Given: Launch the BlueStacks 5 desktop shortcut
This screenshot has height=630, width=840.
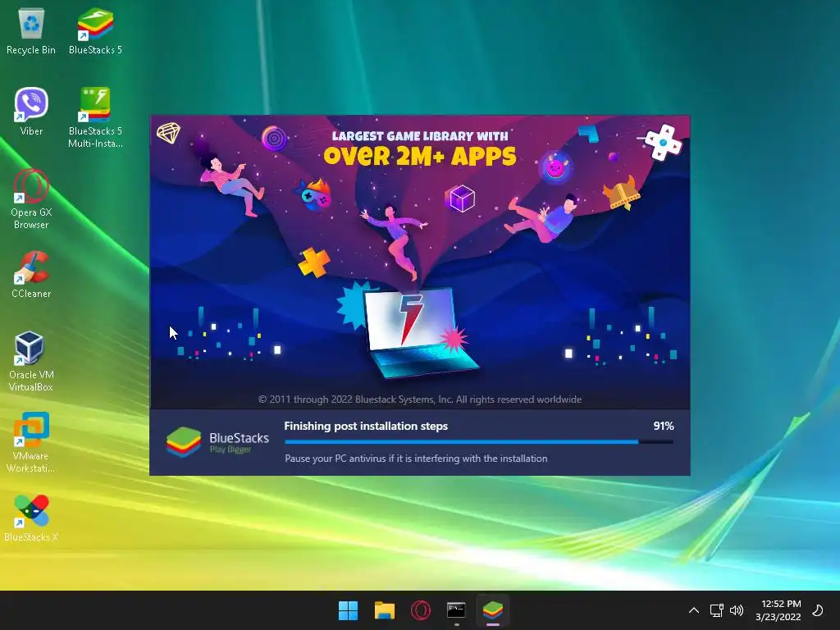Looking at the screenshot, I should (x=95, y=31).
